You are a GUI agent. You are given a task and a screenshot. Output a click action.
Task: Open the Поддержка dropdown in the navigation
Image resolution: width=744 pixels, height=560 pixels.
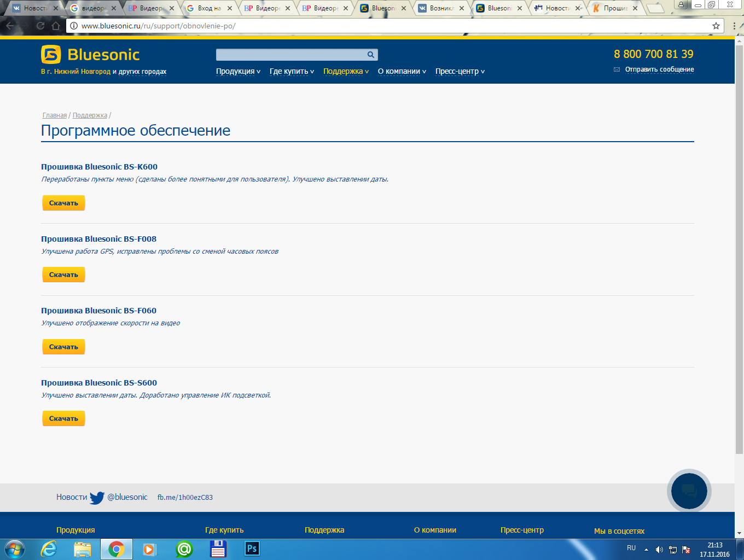346,71
